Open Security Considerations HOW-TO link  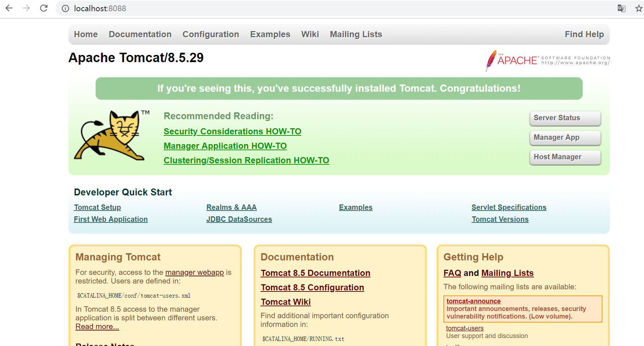tap(232, 131)
